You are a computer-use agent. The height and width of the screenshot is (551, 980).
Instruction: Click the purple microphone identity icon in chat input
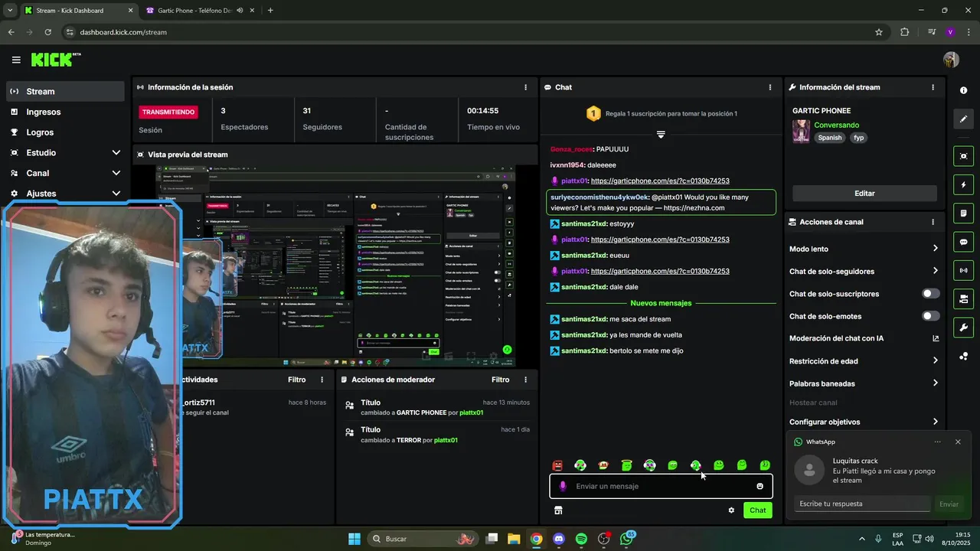pyautogui.click(x=563, y=486)
